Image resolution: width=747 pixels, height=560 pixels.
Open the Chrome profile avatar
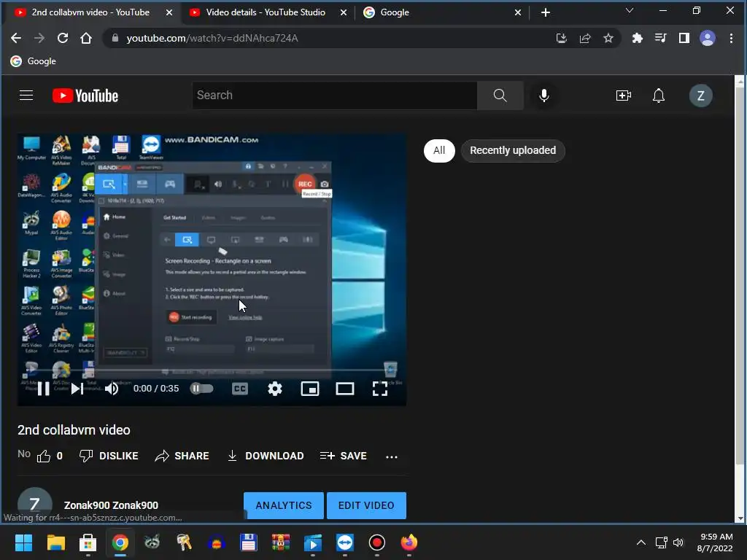708,38
